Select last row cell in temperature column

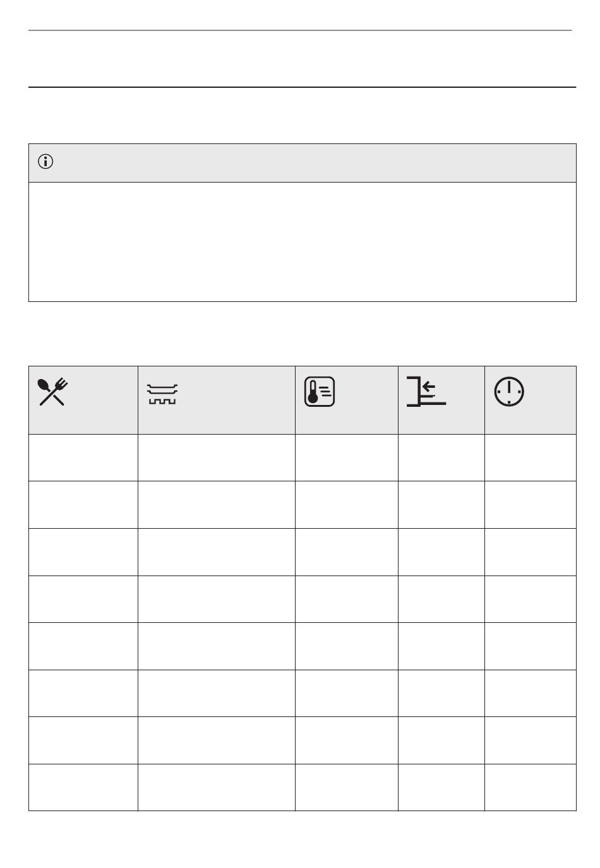(x=346, y=787)
